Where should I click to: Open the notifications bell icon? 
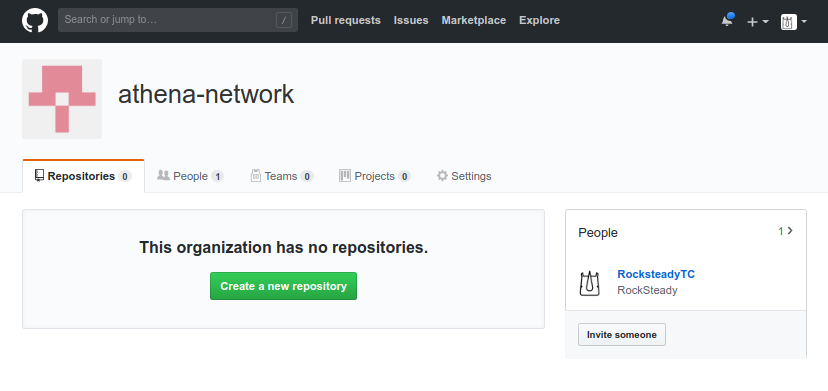tap(727, 21)
